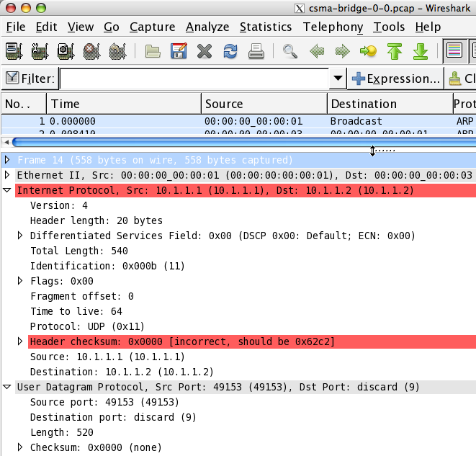Expand the Header checksum details

pyautogui.click(x=20, y=341)
